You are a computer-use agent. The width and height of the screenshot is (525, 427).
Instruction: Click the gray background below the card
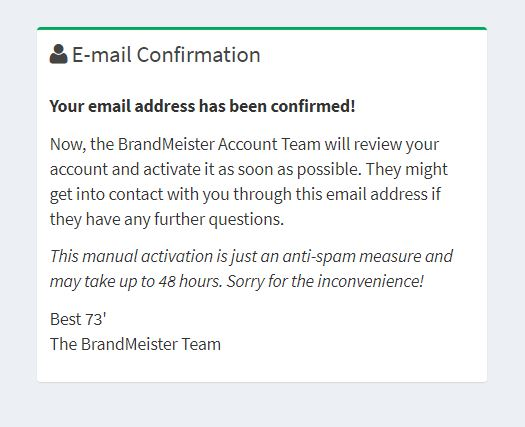(x=262, y=405)
